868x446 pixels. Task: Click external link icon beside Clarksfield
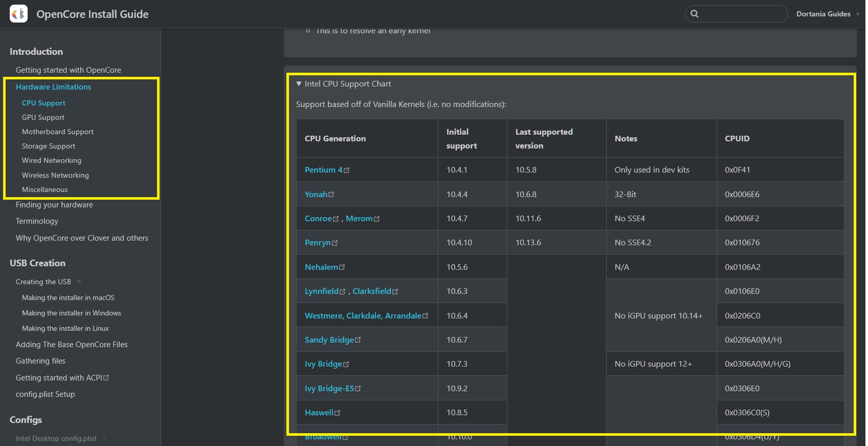click(395, 291)
